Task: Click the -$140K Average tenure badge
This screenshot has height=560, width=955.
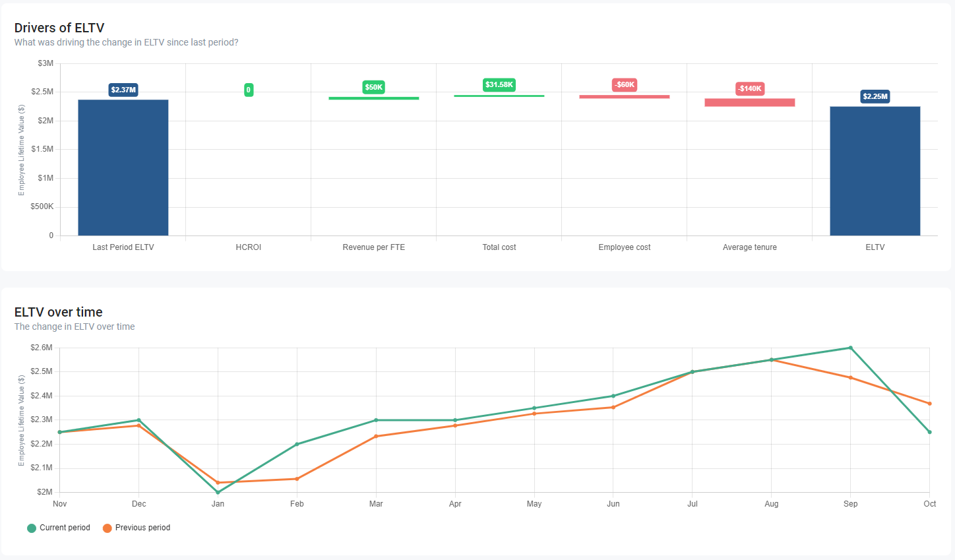Action: (x=750, y=88)
